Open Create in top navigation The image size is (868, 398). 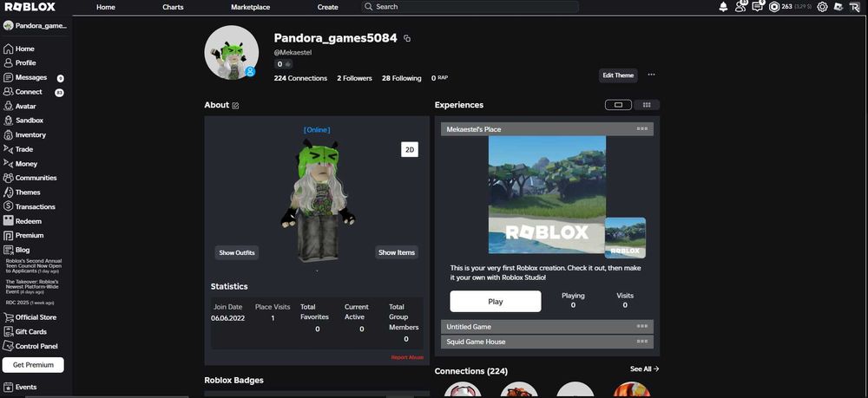click(328, 7)
